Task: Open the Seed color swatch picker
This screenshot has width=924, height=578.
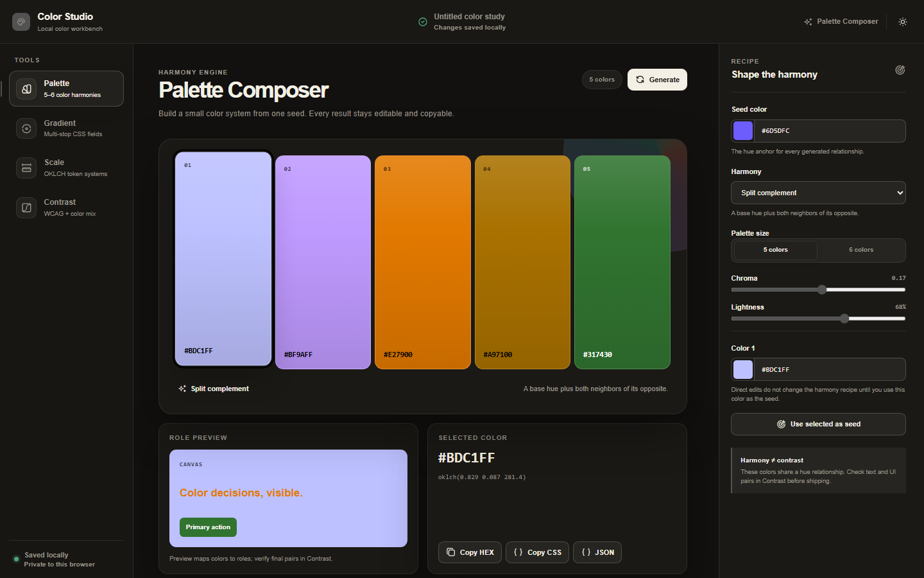Action: pyautogui.click(x=743, y=131)
